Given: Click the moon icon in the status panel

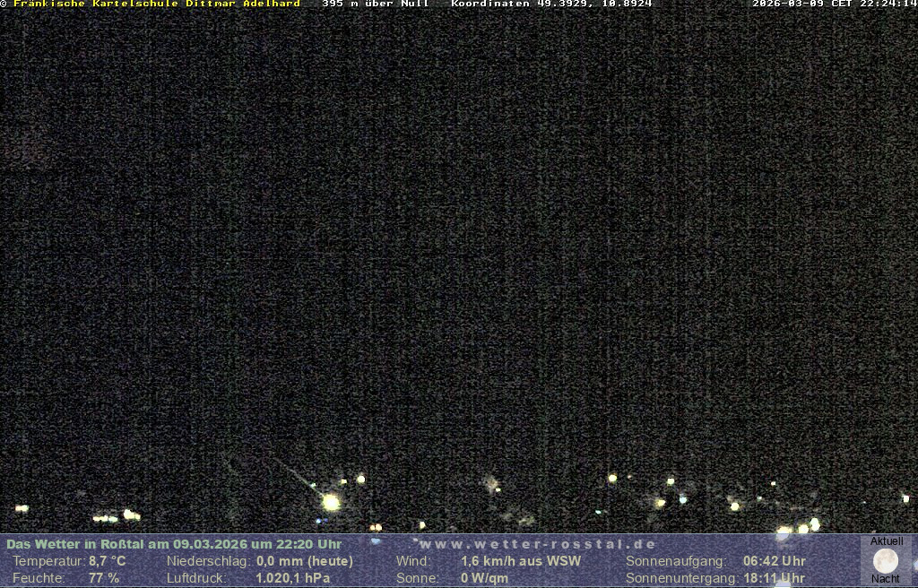Looking at the screenshot, I should [x=886, y=560].
